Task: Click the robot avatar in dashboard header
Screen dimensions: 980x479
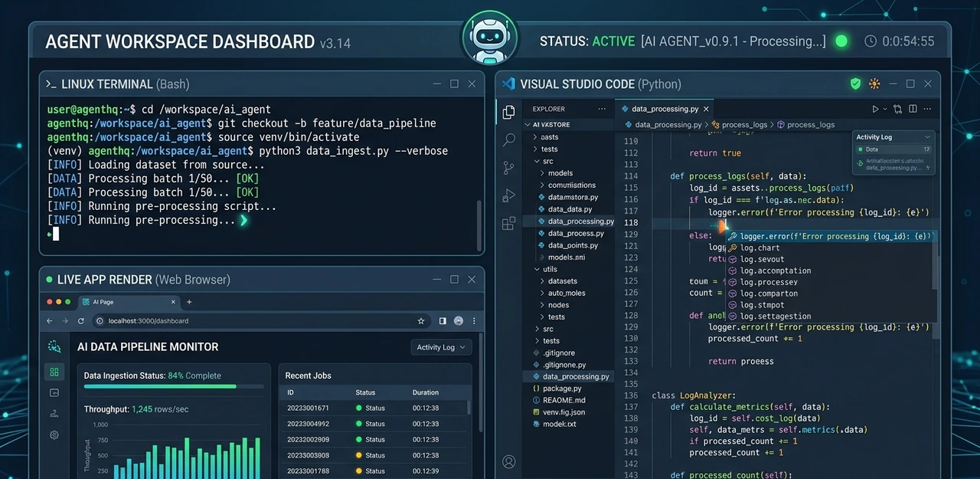Action: coord(490,37)
